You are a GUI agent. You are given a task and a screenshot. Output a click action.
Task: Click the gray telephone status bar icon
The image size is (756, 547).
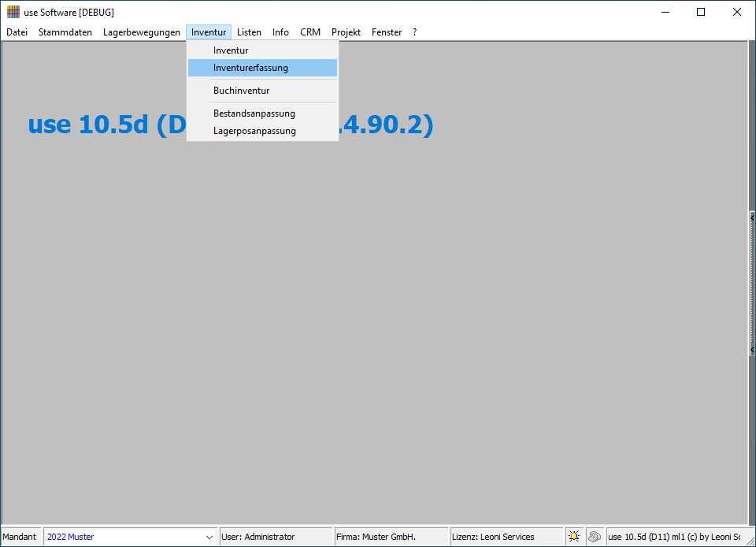coord(595,537)
